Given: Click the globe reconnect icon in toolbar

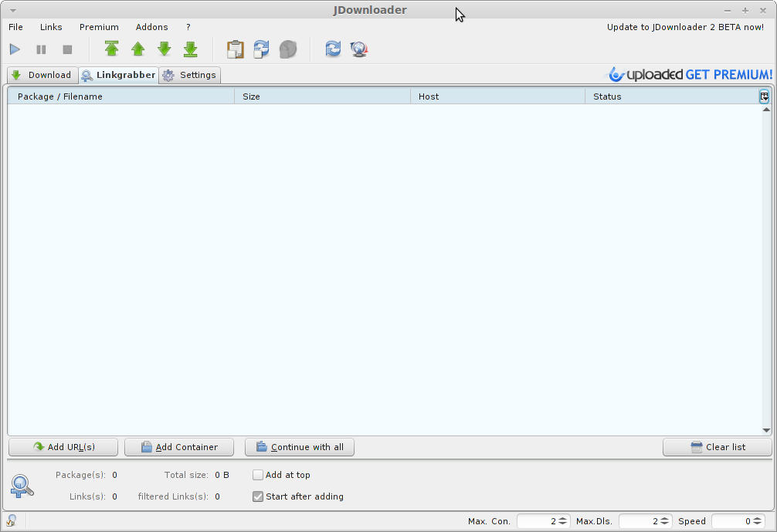Looking at the screenshot, I should point(359,49).
